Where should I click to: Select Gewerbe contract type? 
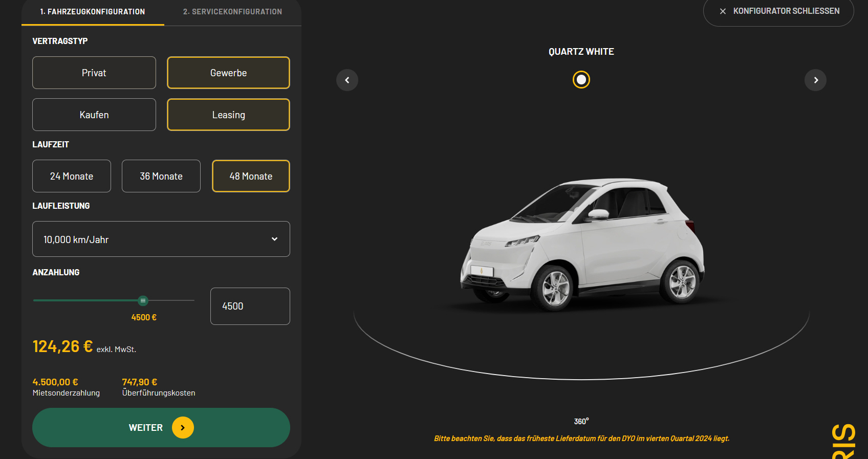click(228, 73)
